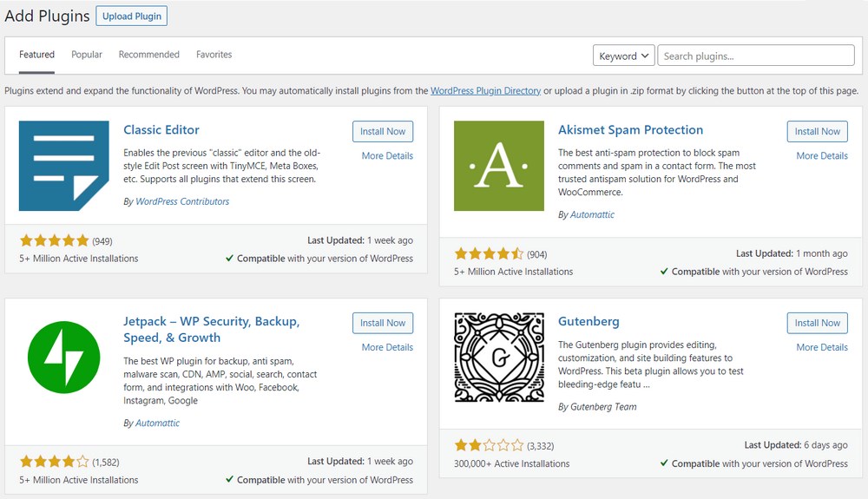868x499 pixels.
Task: Click the (904) rating count
Action: click(537, 254)
